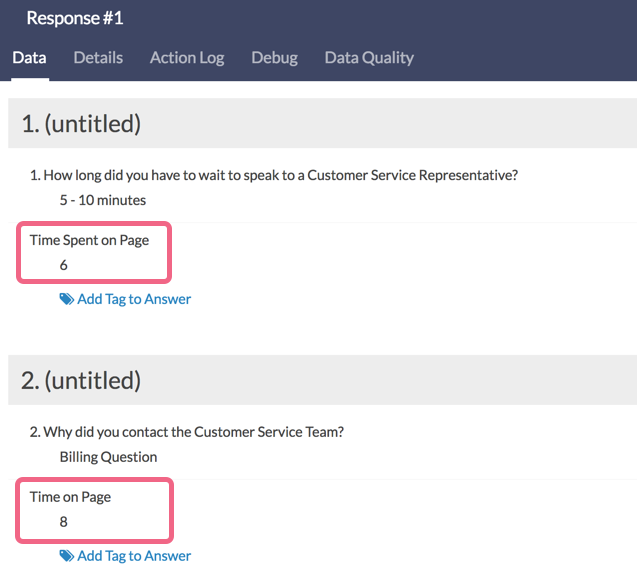Click the time value 6
Viewport: 637px width, 586px height.
(64, 265)
